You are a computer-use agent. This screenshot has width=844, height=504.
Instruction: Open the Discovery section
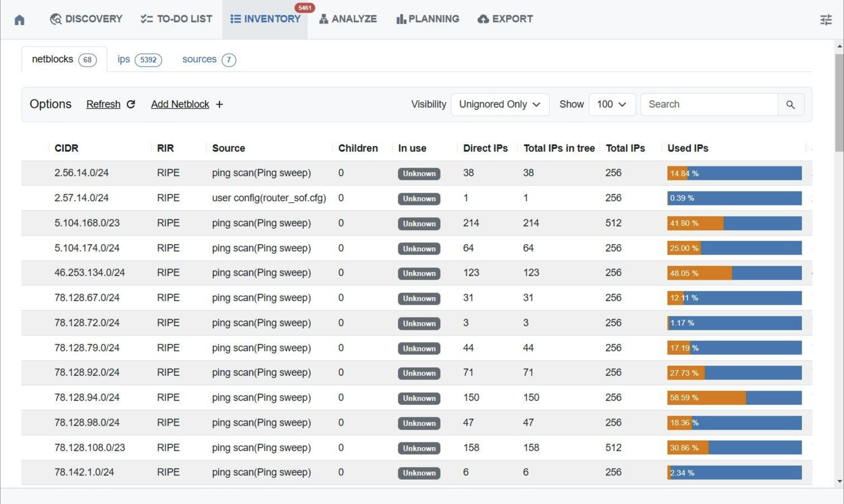[86, 19]
